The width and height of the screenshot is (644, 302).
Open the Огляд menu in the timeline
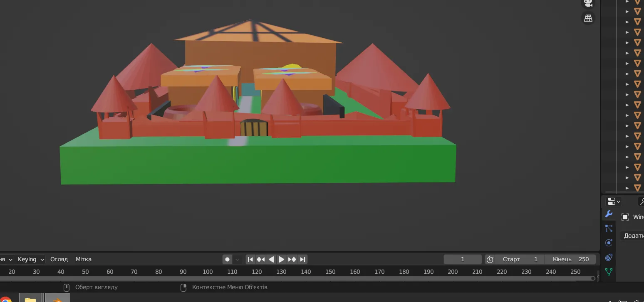point(59,259)
